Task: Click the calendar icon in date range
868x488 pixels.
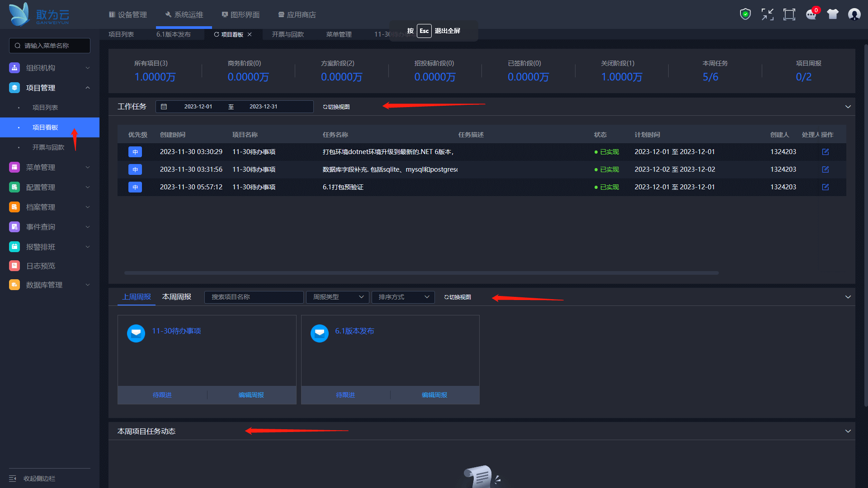Action: pos(164,107)
